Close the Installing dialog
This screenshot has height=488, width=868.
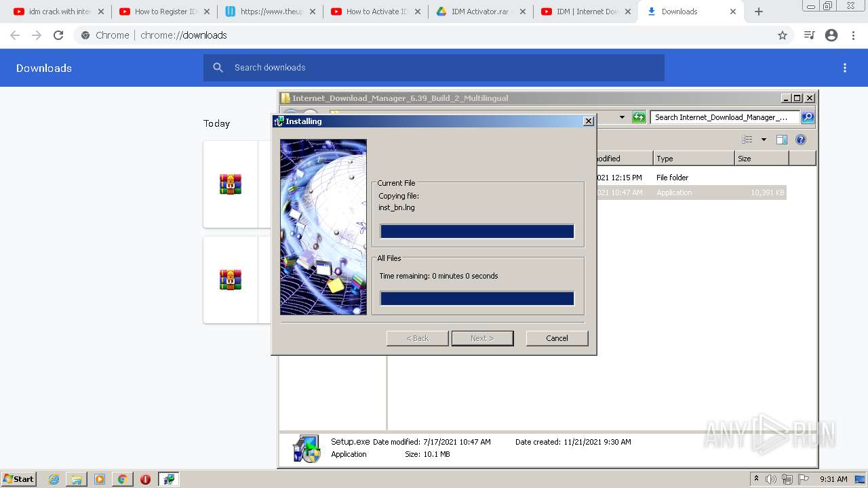click(589, 121)
